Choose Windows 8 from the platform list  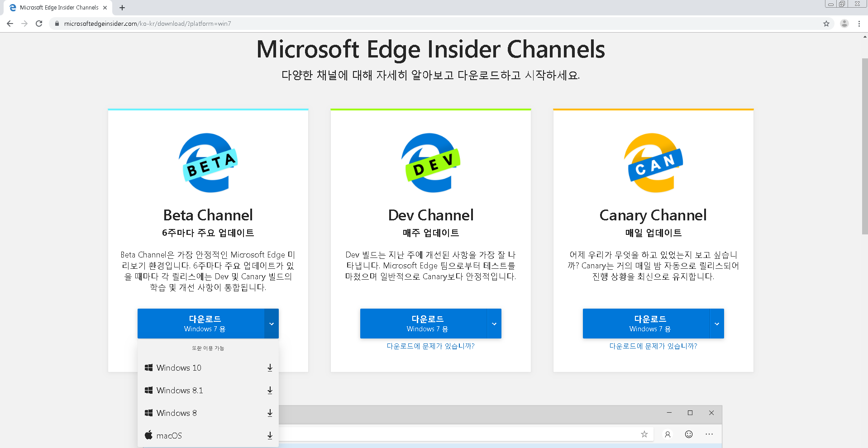click(208, 413)
